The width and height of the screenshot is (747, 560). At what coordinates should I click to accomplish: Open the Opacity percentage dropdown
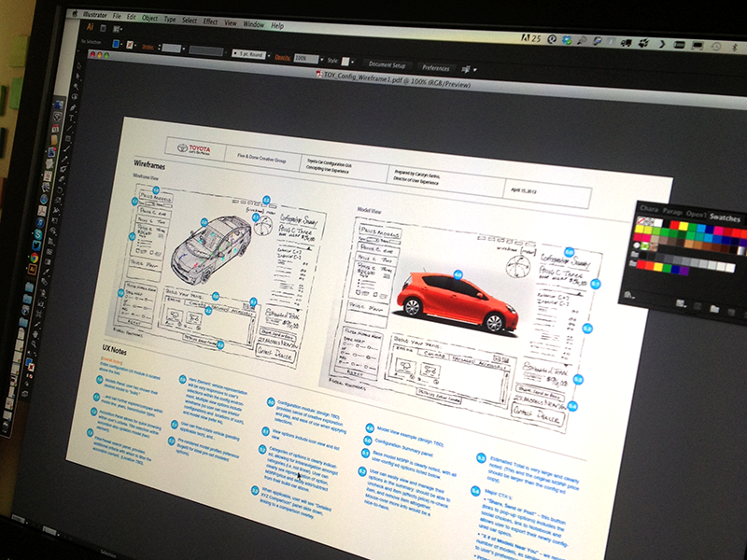coord(322,59)
